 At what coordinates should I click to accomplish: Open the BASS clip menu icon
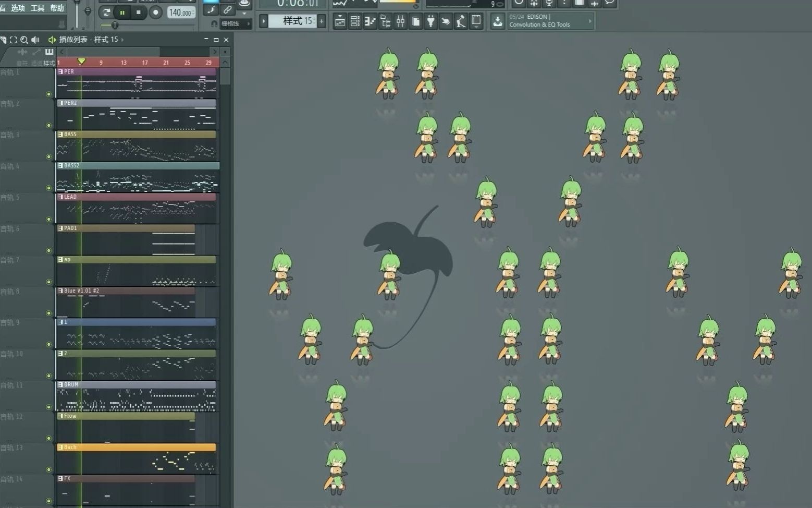tap(60, 135)
